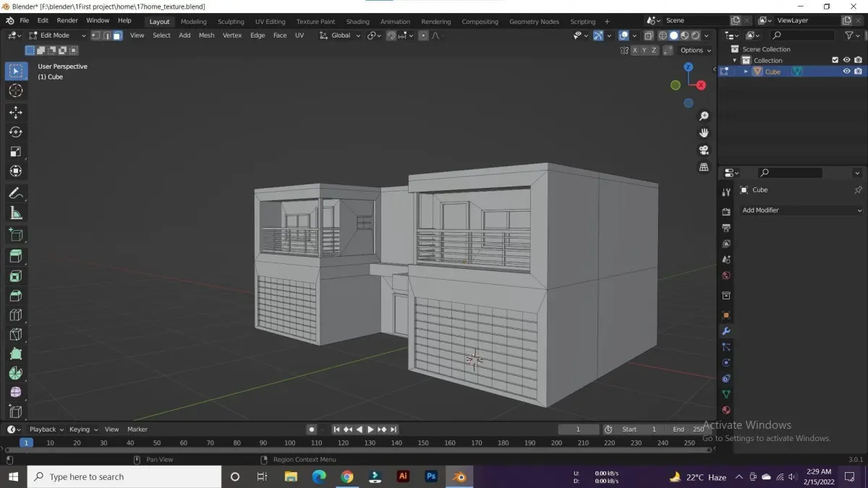Select the Measure tool

coord(16,213)
